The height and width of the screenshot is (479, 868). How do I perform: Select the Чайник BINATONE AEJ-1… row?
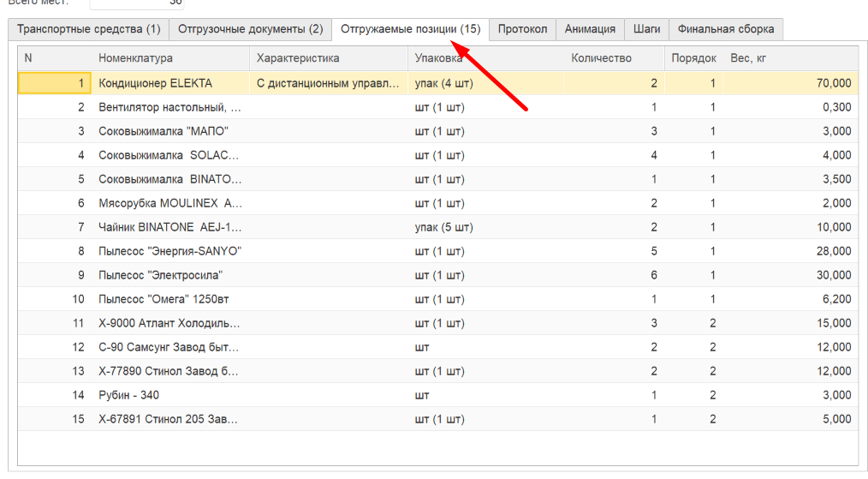pos(438,227)
